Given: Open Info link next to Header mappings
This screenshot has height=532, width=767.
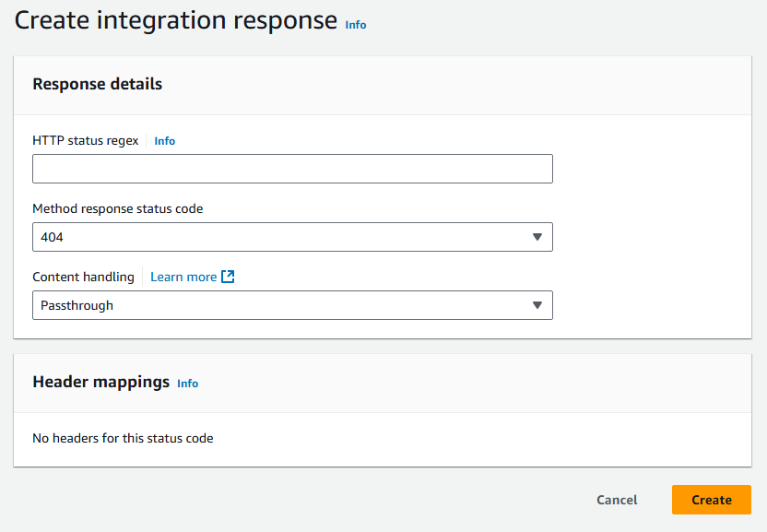Looking at the screenshot, I should tap(188, 384).
